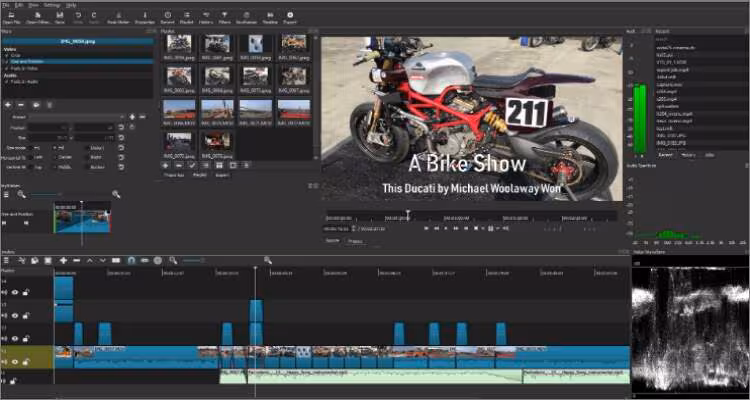Open the Help menu
This screenshot has height=400, width=750.
pos(71,5)
